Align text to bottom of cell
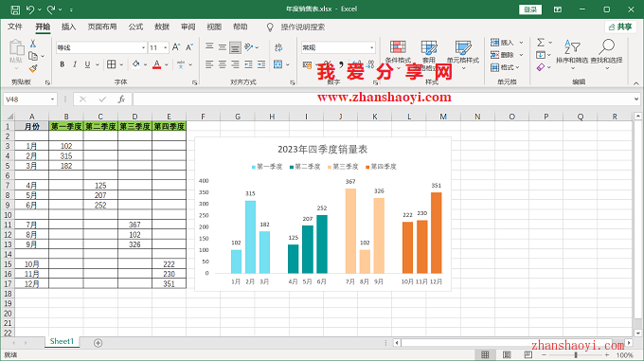644x361 pixels. [x=235, y=47]
